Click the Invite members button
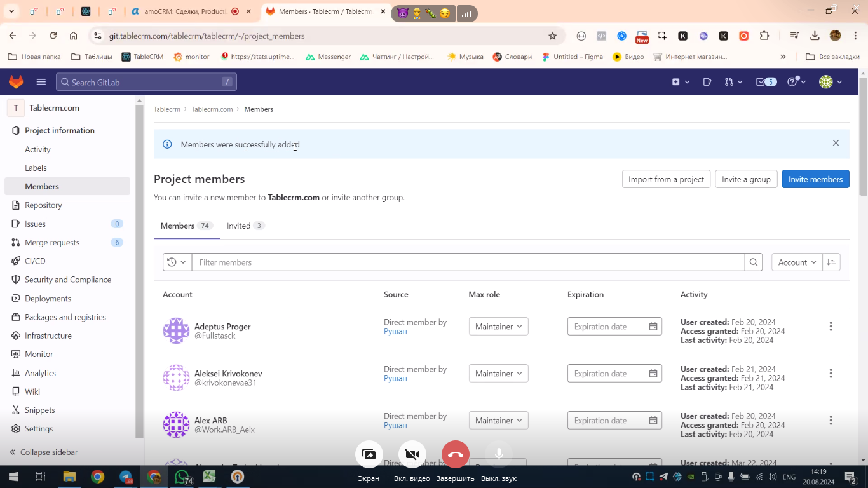This screenshot has width=868, height=488. coord(815,179)
